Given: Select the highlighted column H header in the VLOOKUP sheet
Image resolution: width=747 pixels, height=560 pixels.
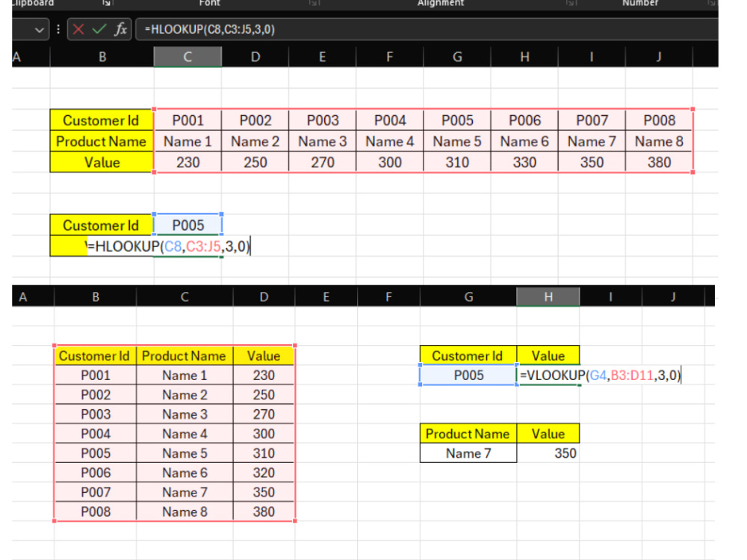Looking at the screenshot, I should pos(548,297).
